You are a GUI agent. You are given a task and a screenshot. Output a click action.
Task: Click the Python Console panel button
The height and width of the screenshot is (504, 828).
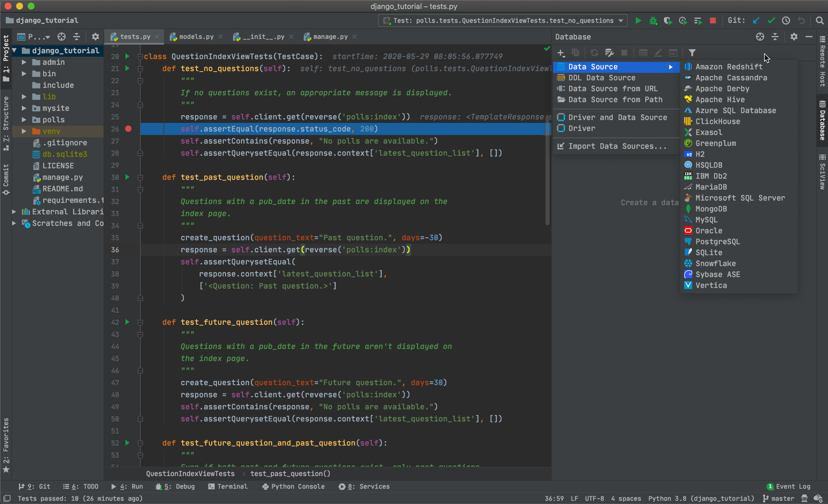point(292,487)
